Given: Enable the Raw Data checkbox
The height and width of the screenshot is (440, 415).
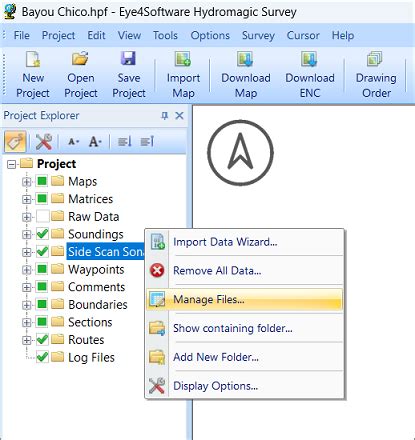Looking at the screenshot, I should pyautogui.click(x=42, y=216).
